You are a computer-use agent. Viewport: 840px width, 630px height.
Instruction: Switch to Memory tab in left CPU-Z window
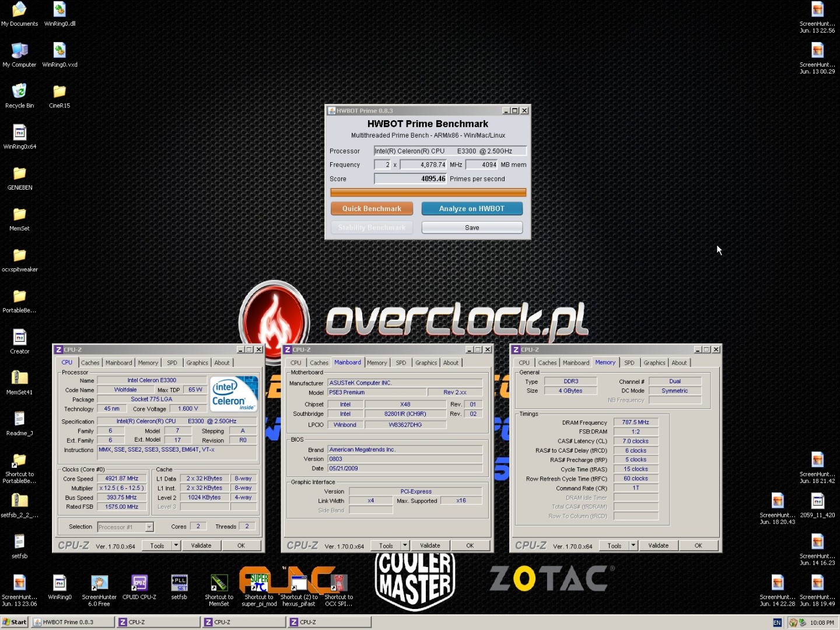tap(148, 363)
